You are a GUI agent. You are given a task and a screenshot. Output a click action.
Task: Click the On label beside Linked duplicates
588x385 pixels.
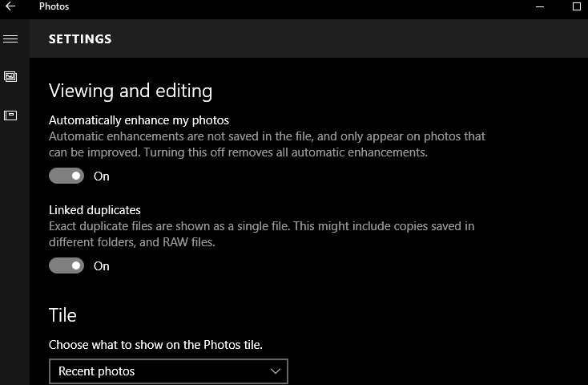102,266
